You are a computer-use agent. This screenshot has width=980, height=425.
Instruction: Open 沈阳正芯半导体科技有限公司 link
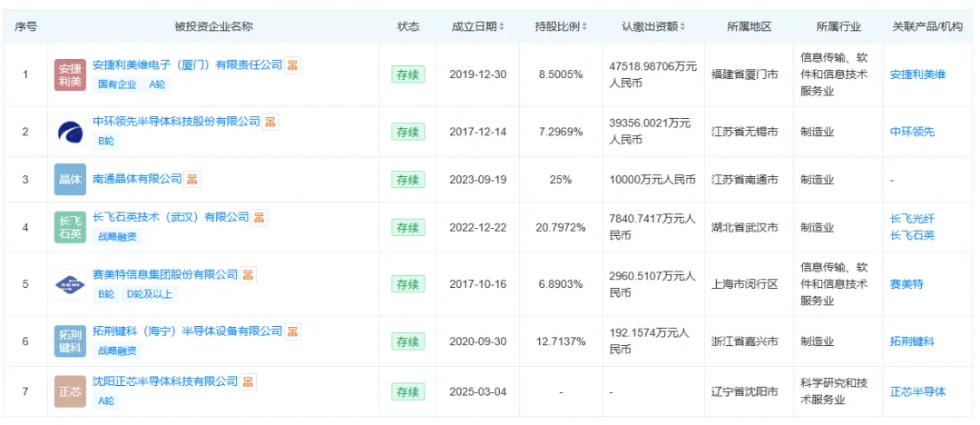tap(165, 381)
